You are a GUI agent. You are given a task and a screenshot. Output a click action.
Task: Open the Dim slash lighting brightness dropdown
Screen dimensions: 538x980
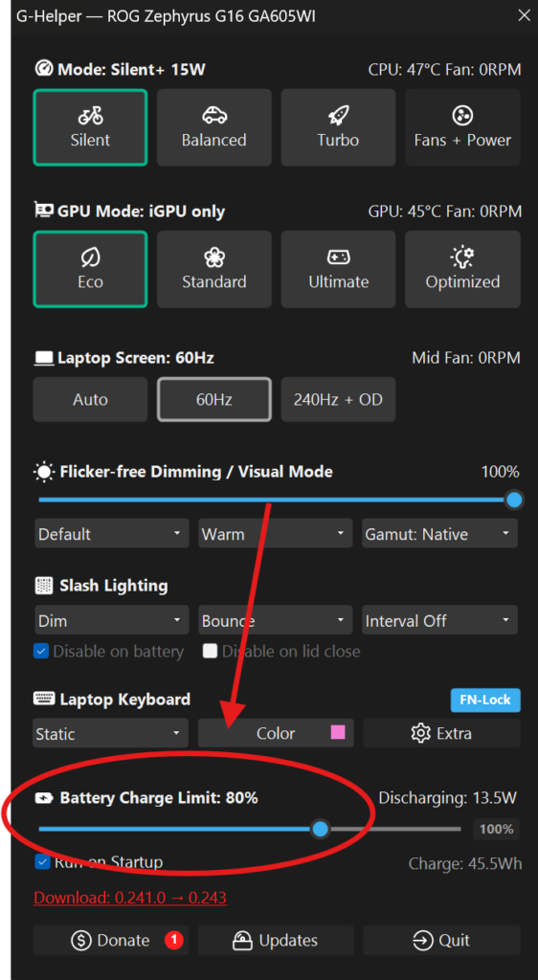point(111,621)
